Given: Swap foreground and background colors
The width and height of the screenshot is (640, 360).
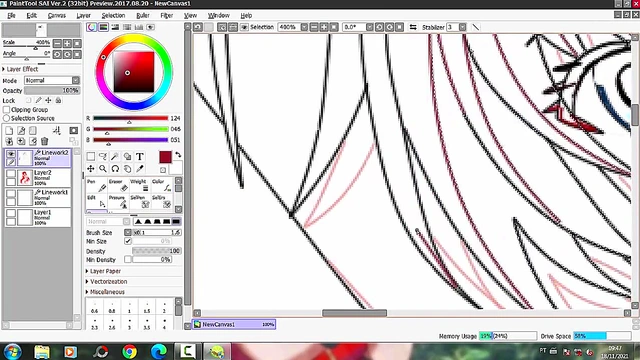Looking at the screenshot, I should point(178,155).
